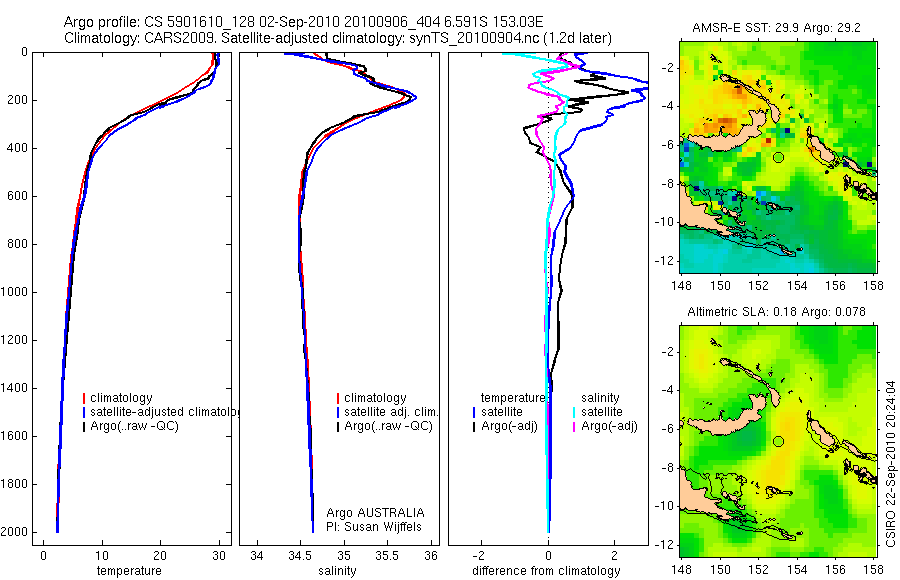Click the temperature x-axis label
Image resolution: width=900 pixels, height=580 pixels.
pos(129,571)
